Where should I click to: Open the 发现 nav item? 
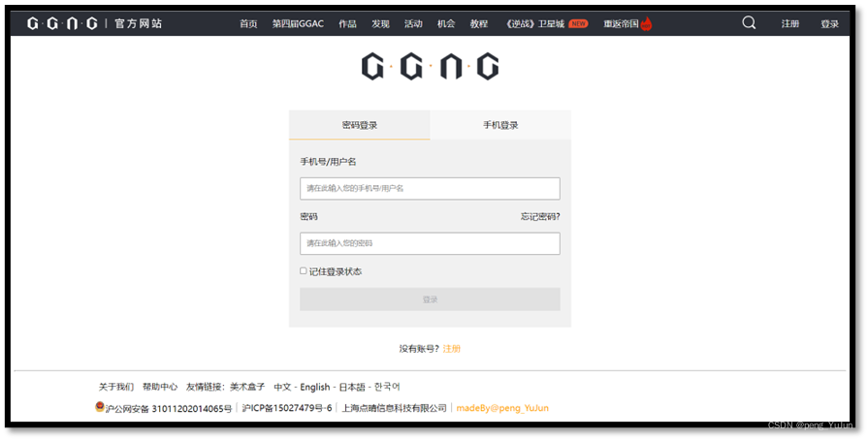point(380,24)
